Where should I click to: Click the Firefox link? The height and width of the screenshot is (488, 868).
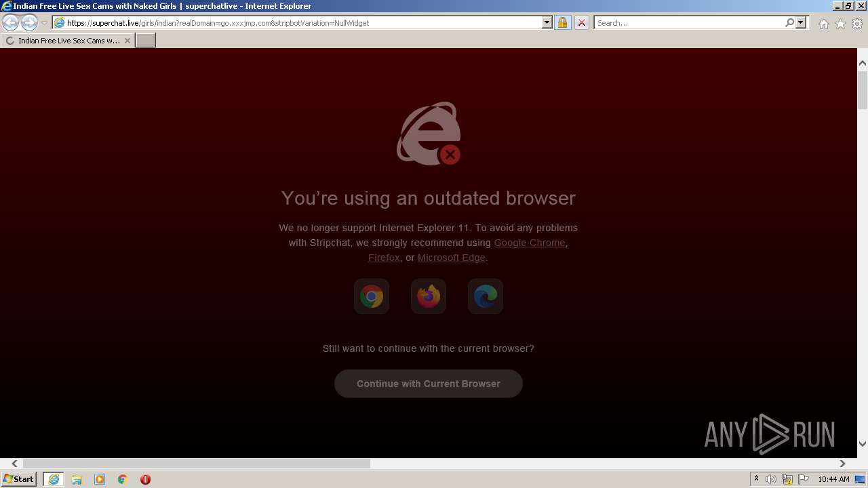coord(384,258)
